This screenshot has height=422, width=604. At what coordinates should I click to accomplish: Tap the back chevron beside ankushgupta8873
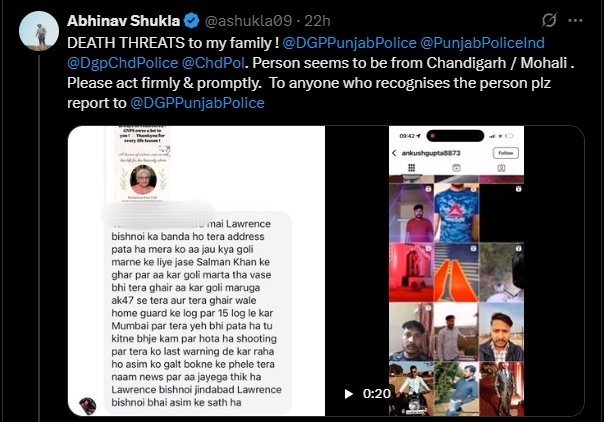tap(394, 153)
